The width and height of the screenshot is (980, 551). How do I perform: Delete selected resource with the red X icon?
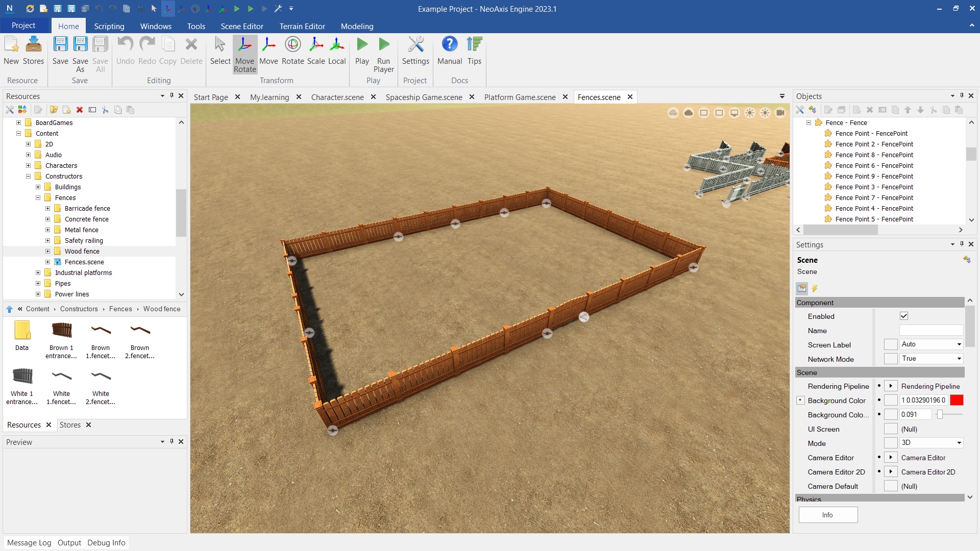[x=80, y=110]
